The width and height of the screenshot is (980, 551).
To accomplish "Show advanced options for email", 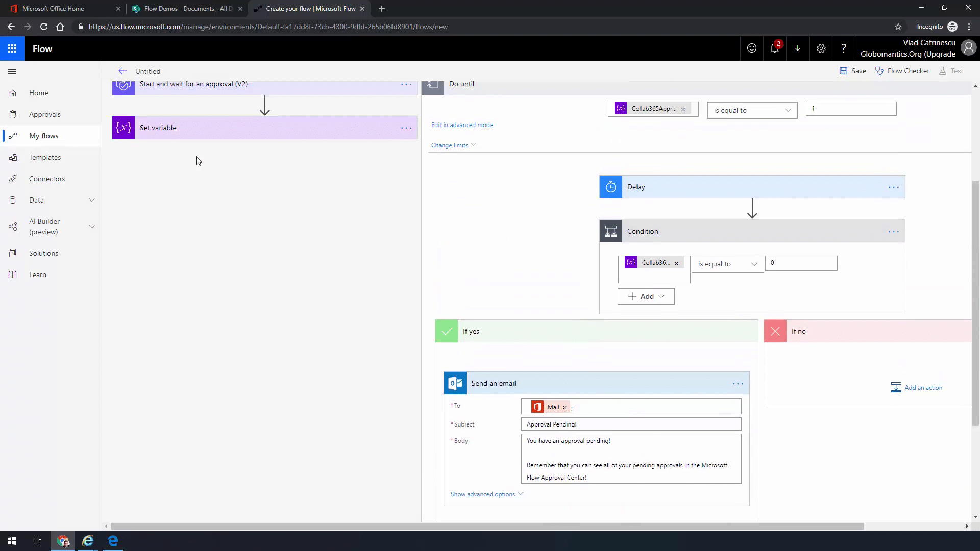I will pos(487,494).
